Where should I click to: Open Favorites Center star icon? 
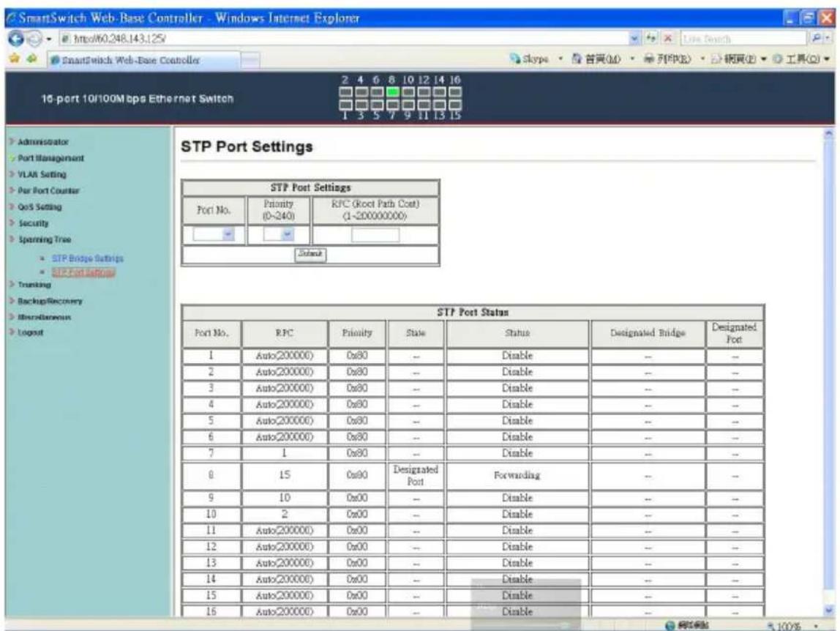pos(15,59)
